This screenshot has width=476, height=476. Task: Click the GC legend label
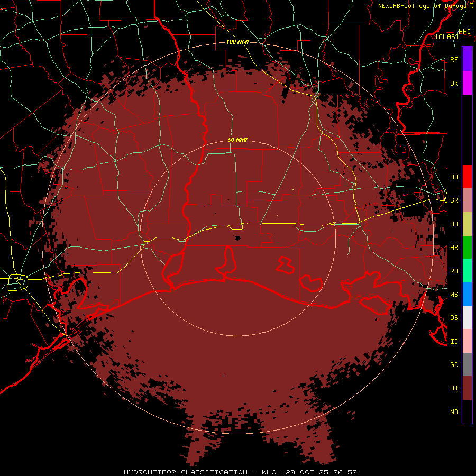point(454,365)
